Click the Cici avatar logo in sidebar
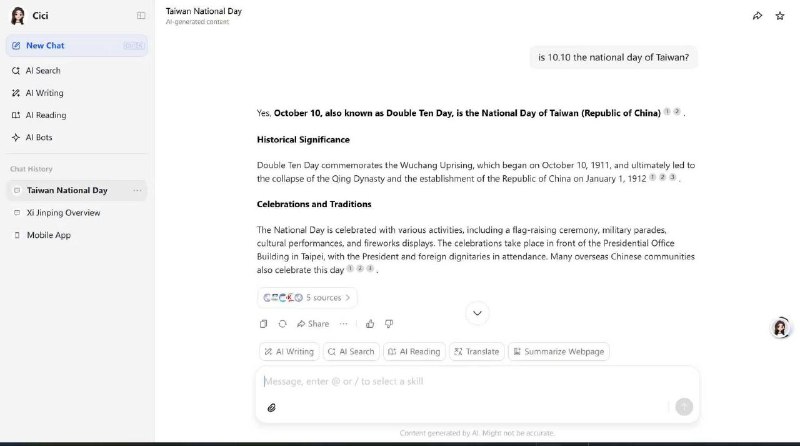This screenshot has width=800, height=446. click(x=17, y=16)
